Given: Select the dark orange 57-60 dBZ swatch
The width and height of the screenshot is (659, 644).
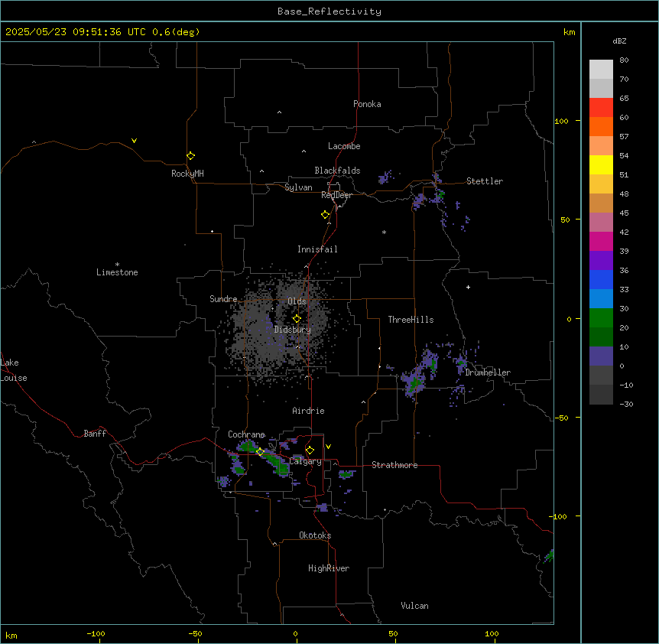Looking at the screenshot, I should (x=601, y=126).
